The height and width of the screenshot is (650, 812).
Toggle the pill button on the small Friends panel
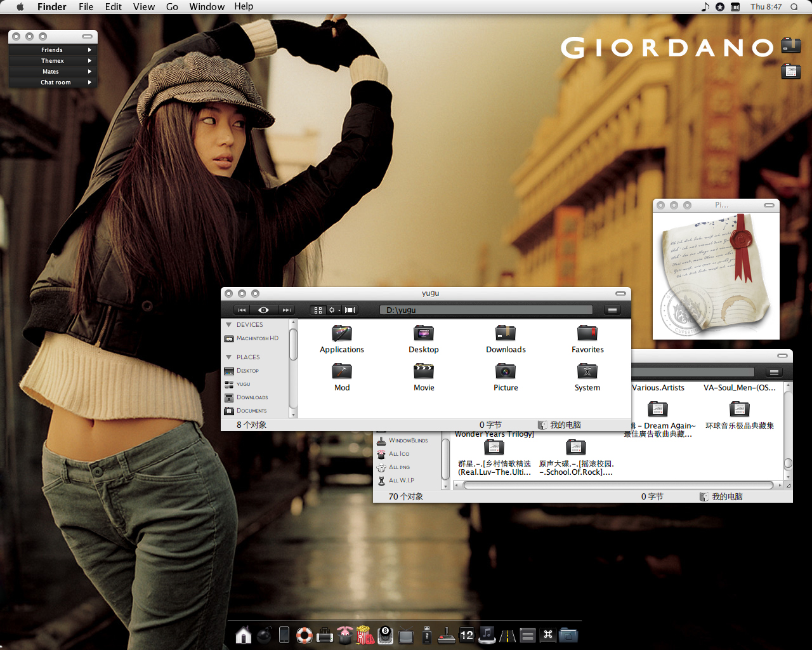pyautogui.click(x=87, y=36)
